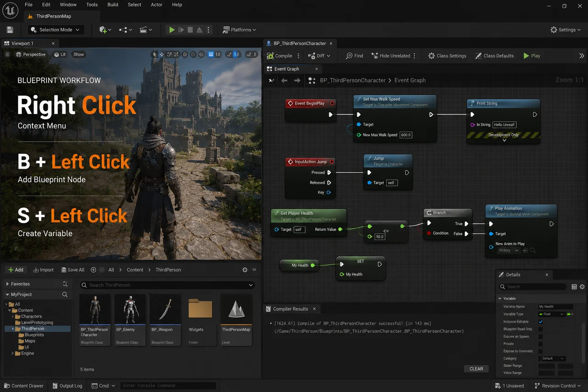Check the Private checkbox

click(541, 344)
